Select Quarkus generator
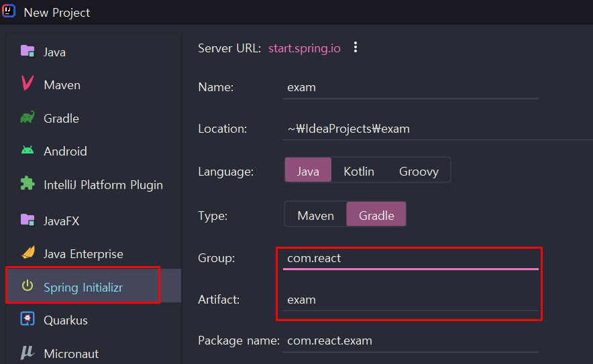Image resolution: width=593 pixels, height=364 pixels. (94, 320)
